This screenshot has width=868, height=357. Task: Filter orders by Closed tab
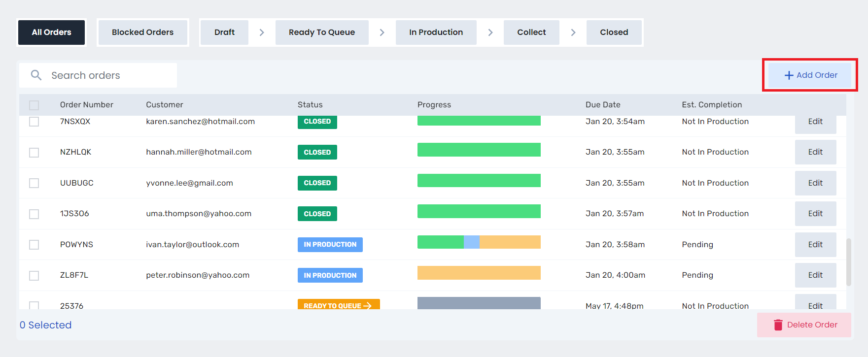[x=614, y=32]
